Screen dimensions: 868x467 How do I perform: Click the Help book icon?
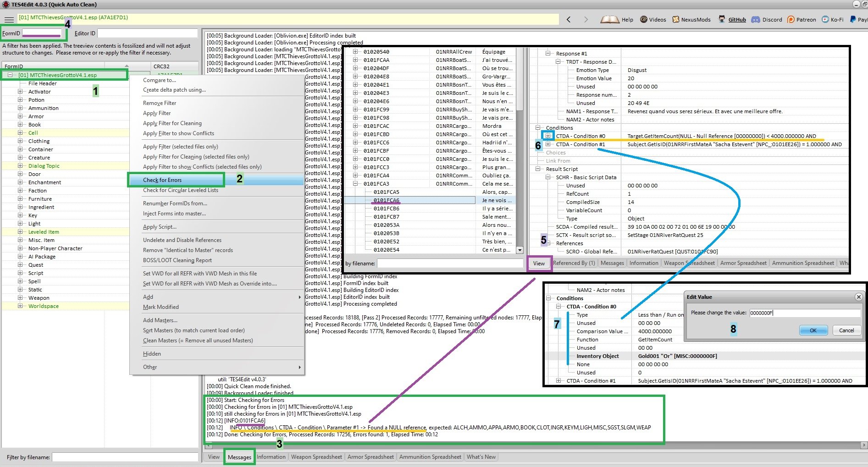609,20
